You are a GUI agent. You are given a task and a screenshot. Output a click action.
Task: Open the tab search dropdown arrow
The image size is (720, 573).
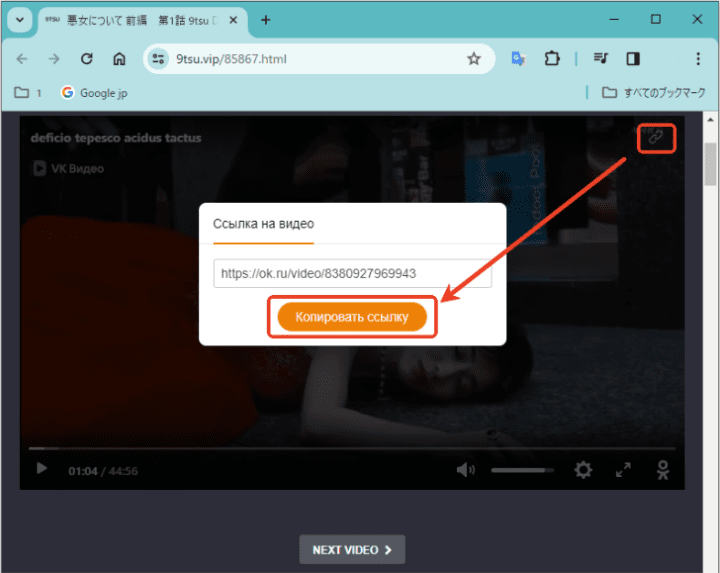(x=20, y=20)
